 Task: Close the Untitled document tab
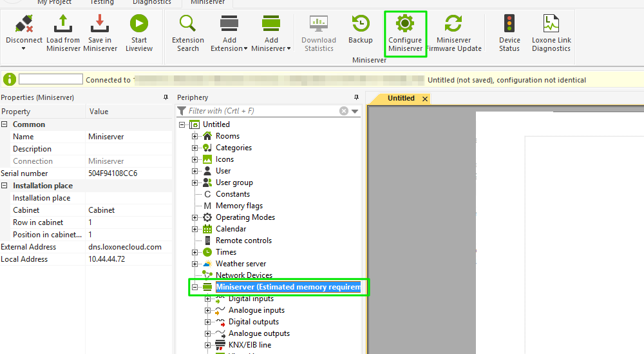pyautogui.click(x=425, y=99)
